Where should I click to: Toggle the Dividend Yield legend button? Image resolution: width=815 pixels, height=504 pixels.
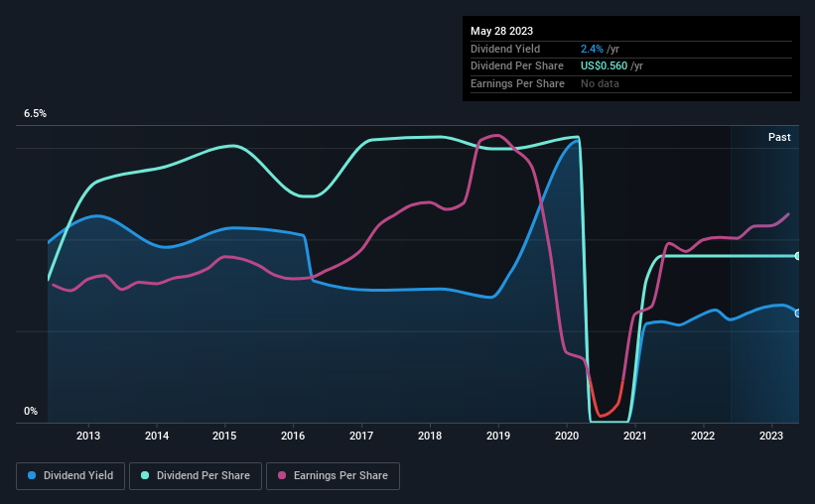70,475
